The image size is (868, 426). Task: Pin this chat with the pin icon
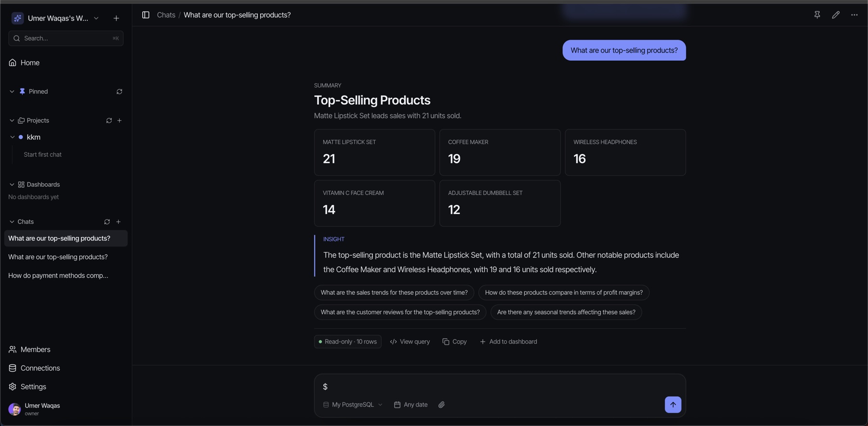(817, 15)
